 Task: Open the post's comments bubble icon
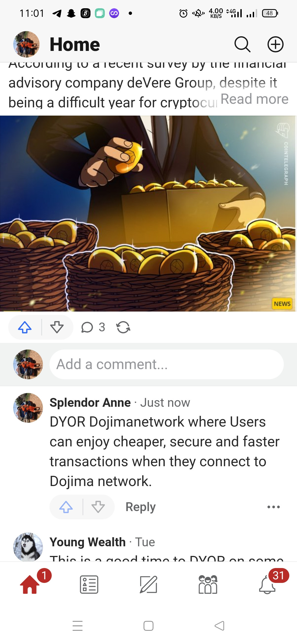point(87,327)
